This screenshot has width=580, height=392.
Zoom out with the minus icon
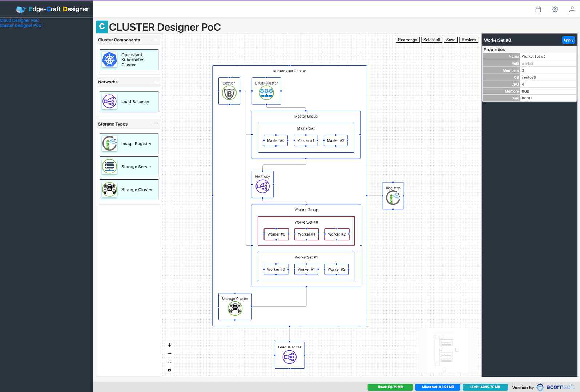pos(169,353)
